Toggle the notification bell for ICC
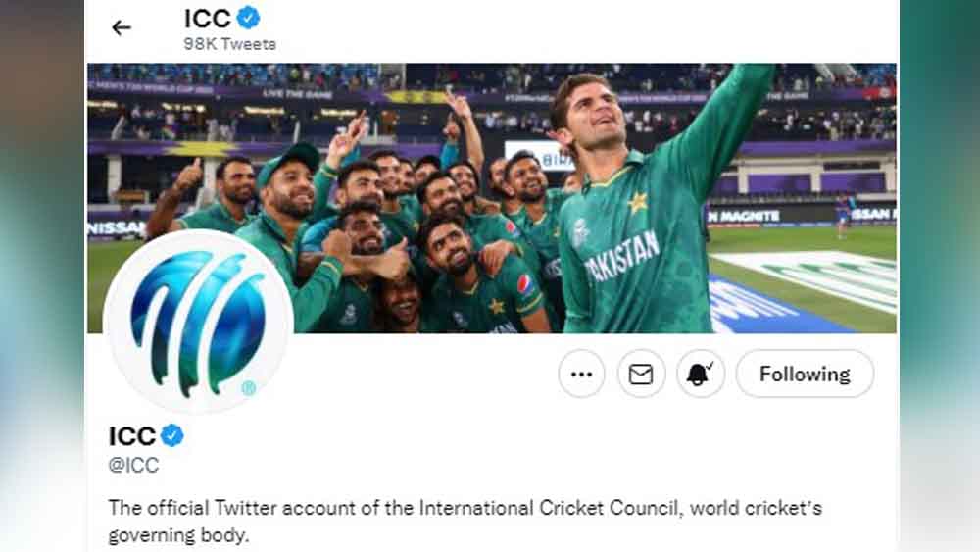The image size is (980, 552). [700, 375]
